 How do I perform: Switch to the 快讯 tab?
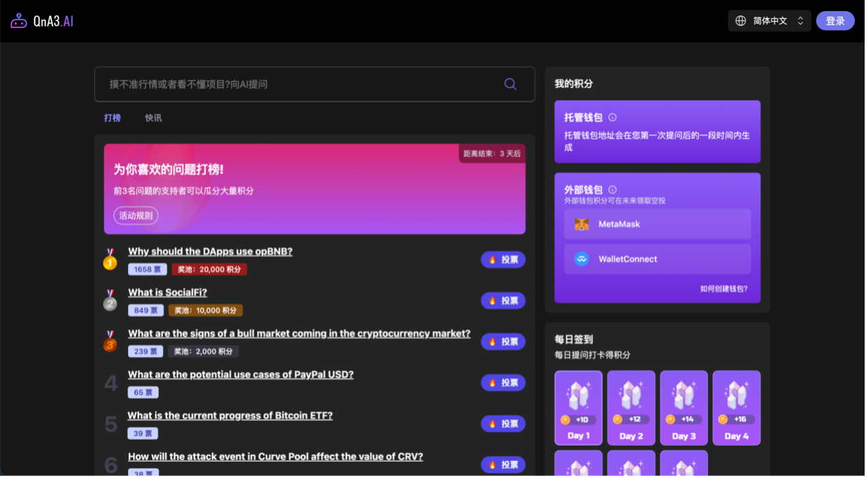pos(153,118)
